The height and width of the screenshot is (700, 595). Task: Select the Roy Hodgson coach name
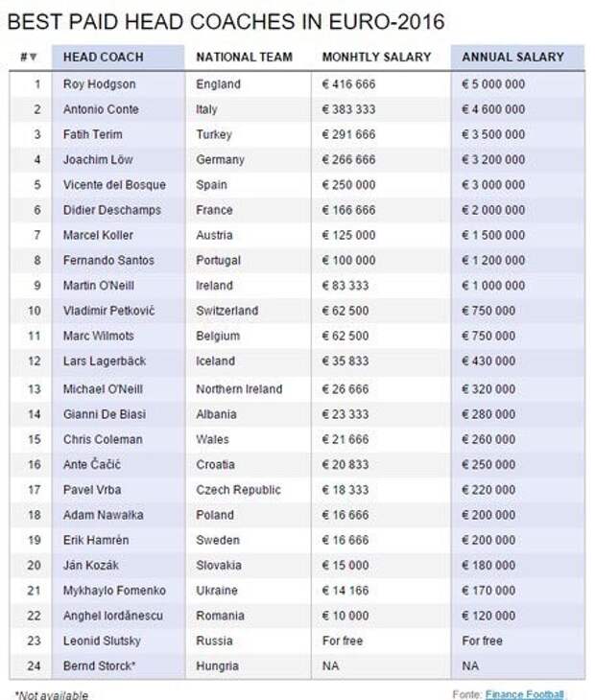click(99, 84)
